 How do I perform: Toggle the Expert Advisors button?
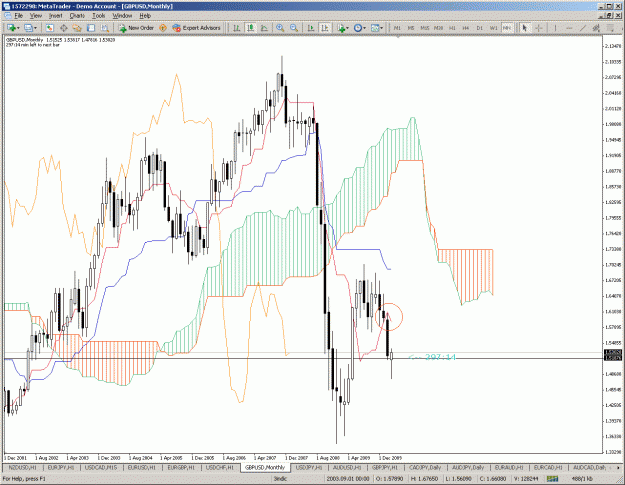[x=196, y=28]
